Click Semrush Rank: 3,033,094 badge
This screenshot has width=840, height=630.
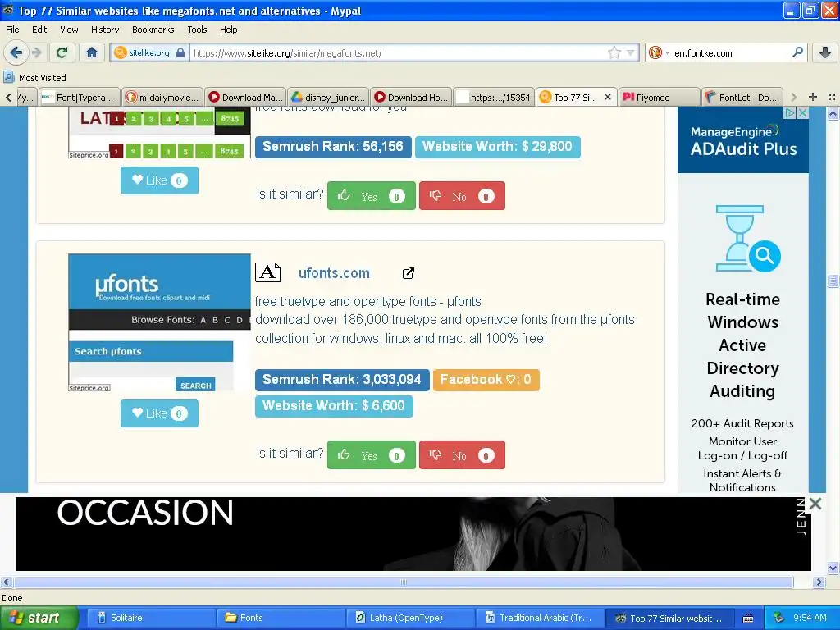click(342, 379)
